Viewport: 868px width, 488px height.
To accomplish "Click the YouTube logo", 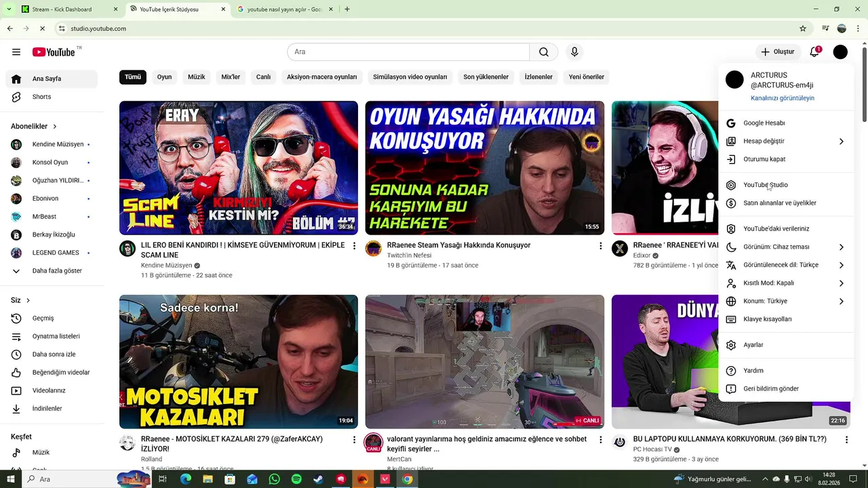I will pos(54,52).
